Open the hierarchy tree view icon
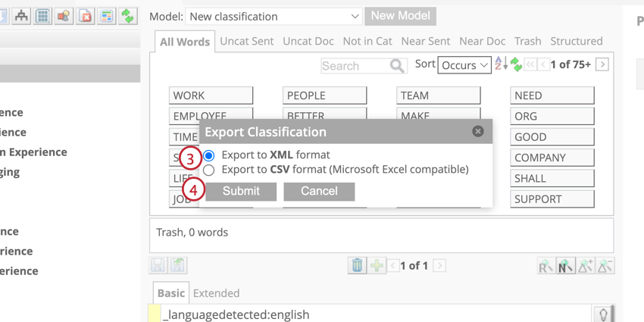644x322 pixels. pos(21,16)
